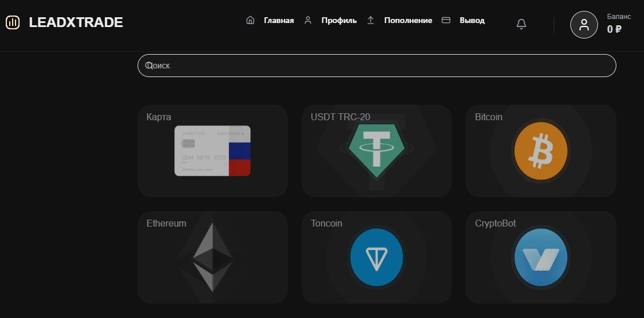Click the LEADXTRADE logo icon

(13, 22)
